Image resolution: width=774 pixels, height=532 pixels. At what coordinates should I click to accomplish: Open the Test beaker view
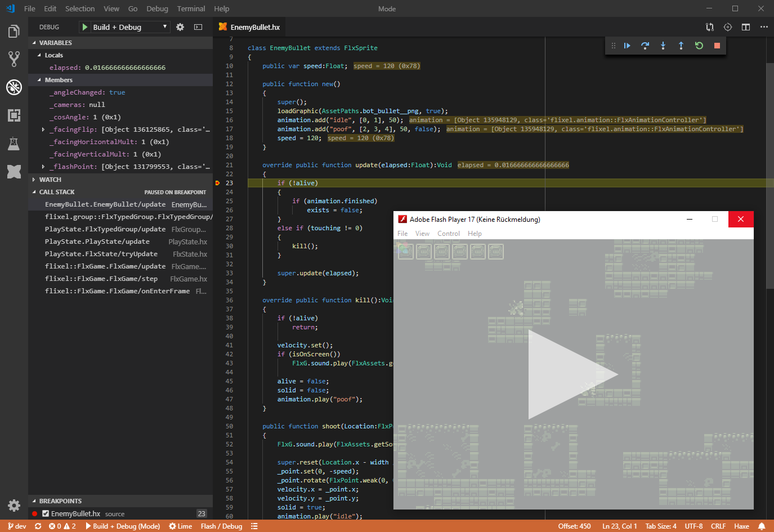14,144
